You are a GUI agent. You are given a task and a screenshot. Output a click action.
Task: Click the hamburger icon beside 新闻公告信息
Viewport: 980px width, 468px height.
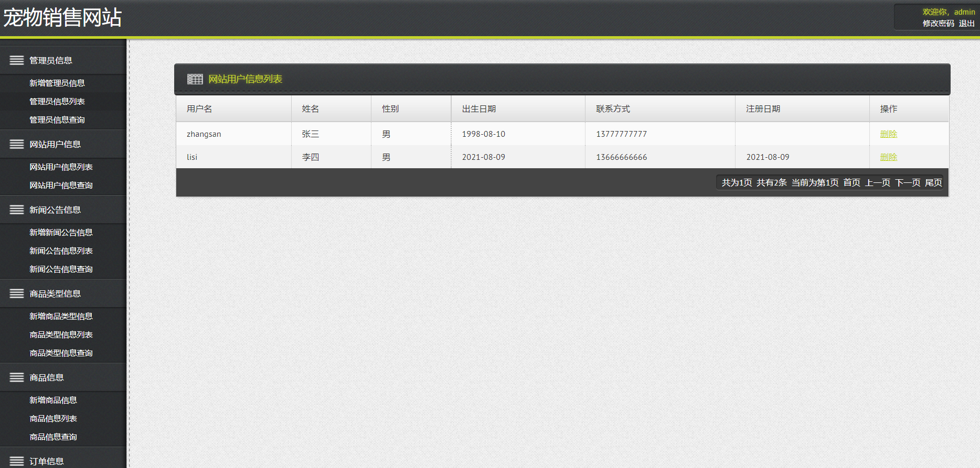point(17,210)
